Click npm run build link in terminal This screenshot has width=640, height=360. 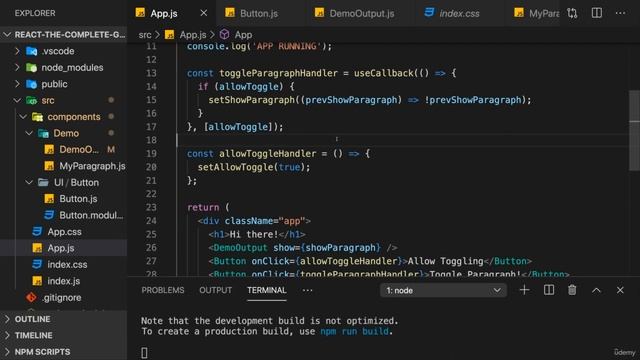click(354, 331)
